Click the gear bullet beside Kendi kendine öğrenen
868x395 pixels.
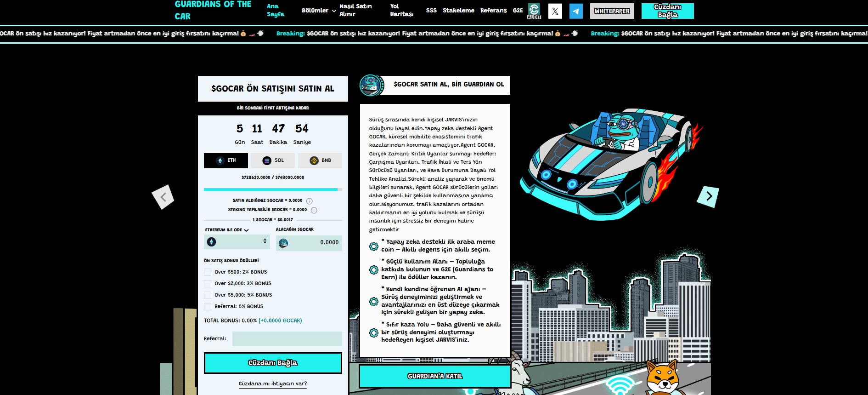[x=374, y=301]
